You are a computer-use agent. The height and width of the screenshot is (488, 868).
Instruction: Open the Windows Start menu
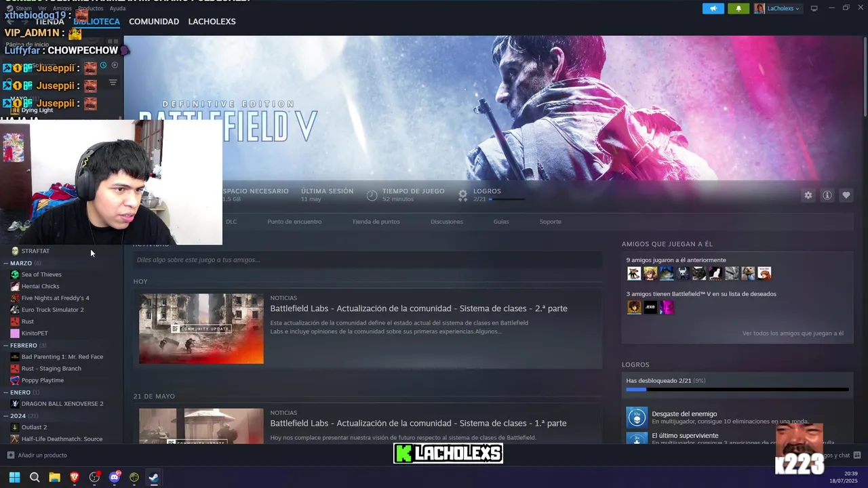click(x=14, y=477)
